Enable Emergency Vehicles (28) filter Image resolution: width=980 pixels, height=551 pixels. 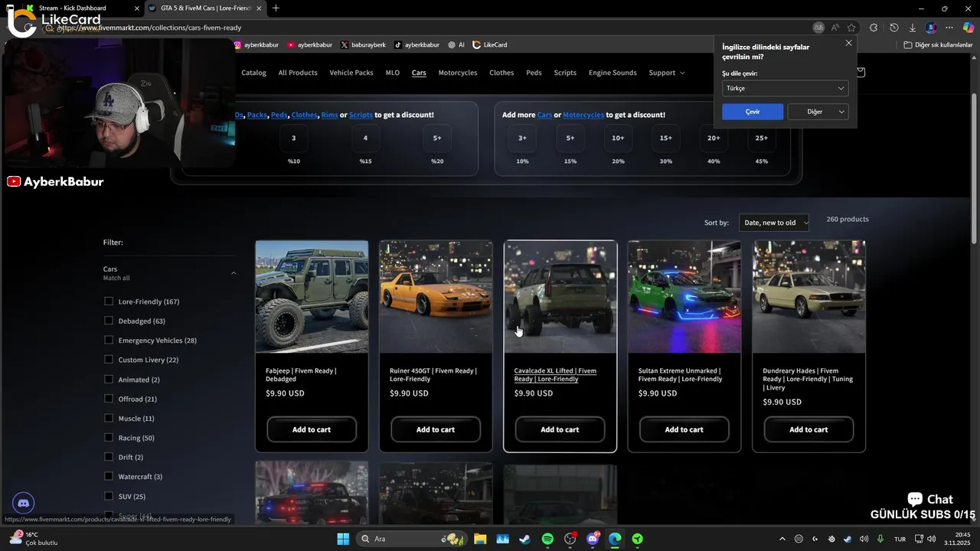109,340
